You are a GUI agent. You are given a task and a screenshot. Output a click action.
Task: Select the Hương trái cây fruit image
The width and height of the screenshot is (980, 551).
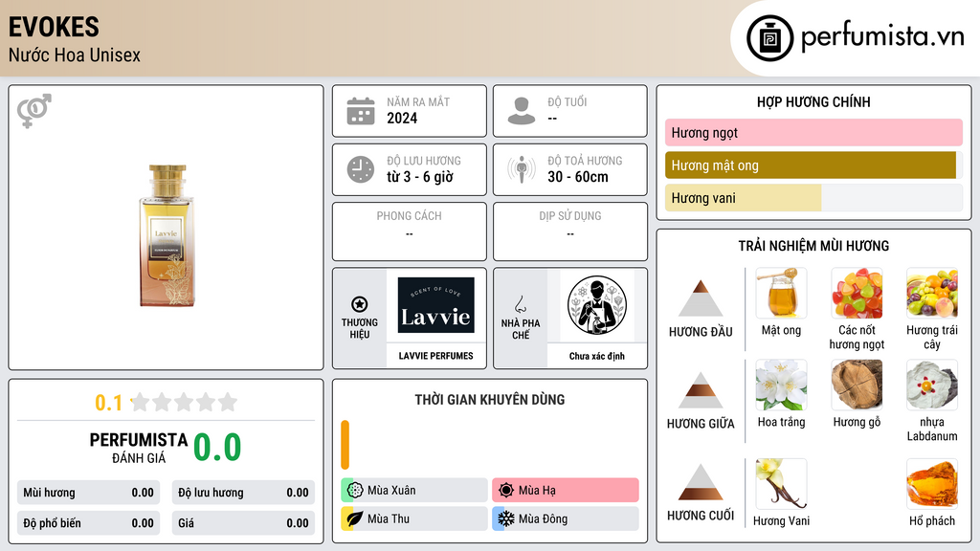[x=932, y=293]
